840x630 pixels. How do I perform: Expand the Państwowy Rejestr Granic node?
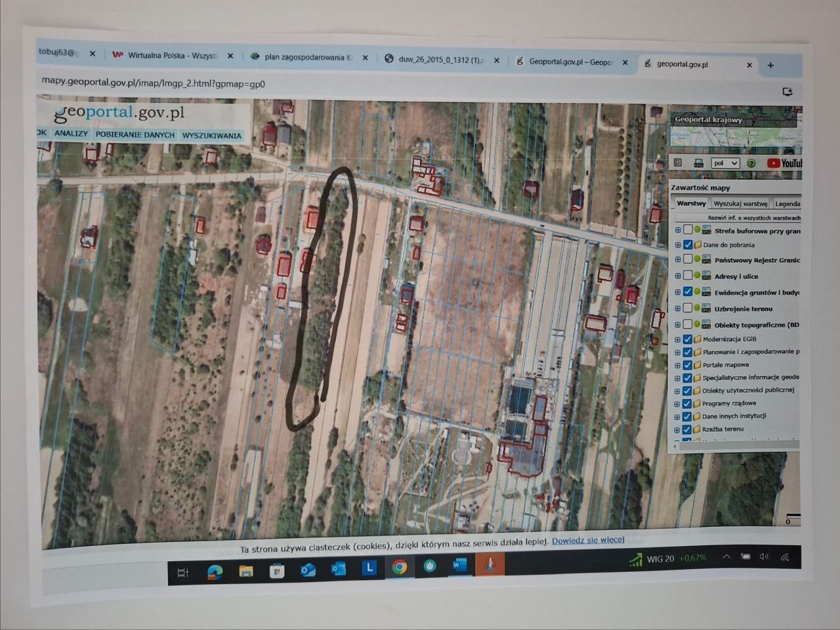[678, 260]
